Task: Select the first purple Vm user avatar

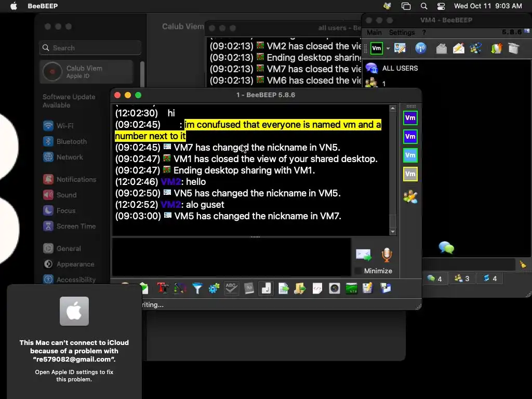Action: 410,118
